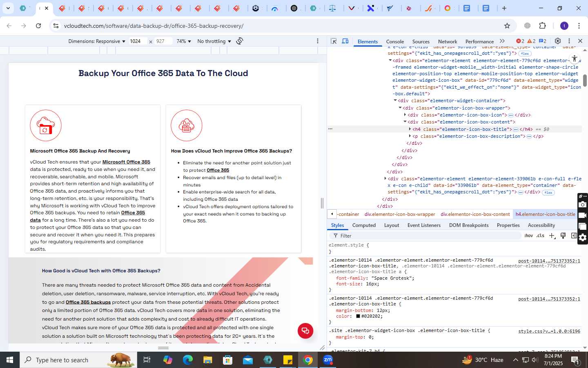Screen dimensions: 588x368
Task: Activate the inspect element picker in DevTools
Action: click(334, 41)
